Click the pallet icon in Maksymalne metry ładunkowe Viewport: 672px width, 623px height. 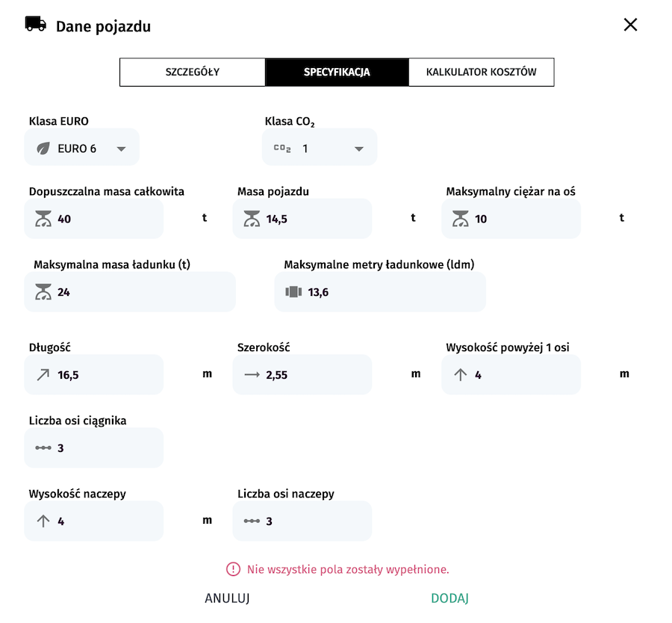coord(293,292)
